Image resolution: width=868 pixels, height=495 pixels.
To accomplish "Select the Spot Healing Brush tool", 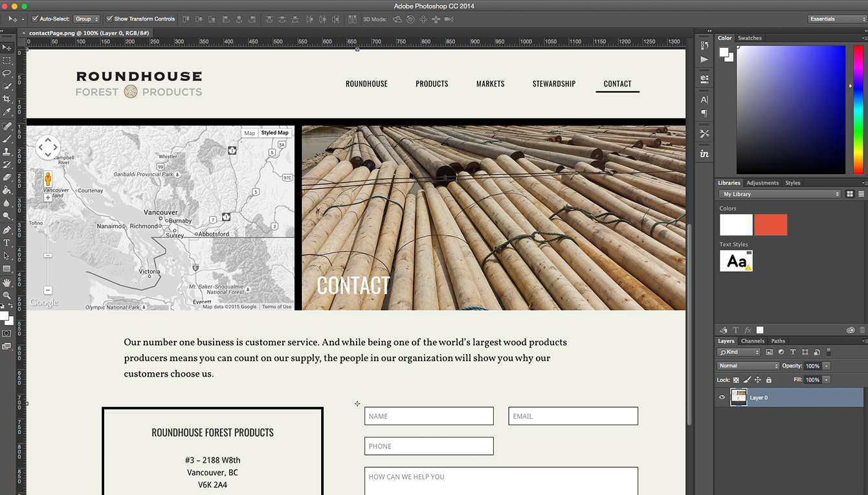I will pyautogui.click(x=6, y=126).
